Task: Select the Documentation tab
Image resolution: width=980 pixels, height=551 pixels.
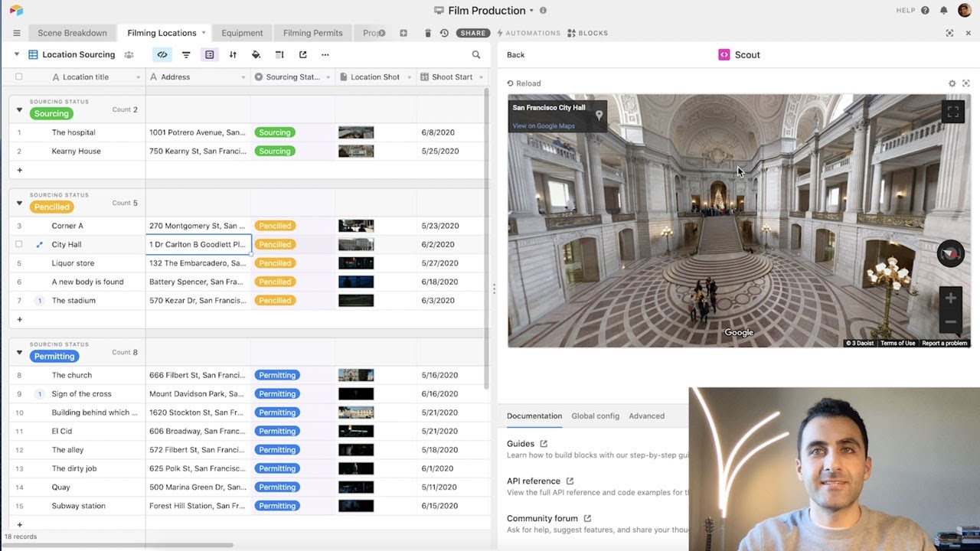Action: 534,416
